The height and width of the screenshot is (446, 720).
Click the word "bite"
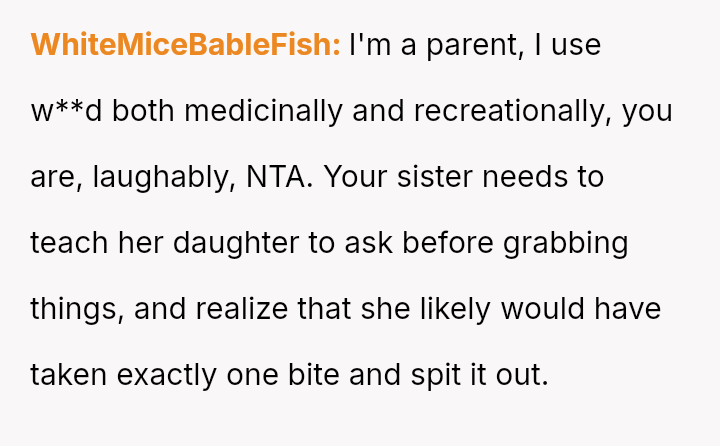(321, 376)
